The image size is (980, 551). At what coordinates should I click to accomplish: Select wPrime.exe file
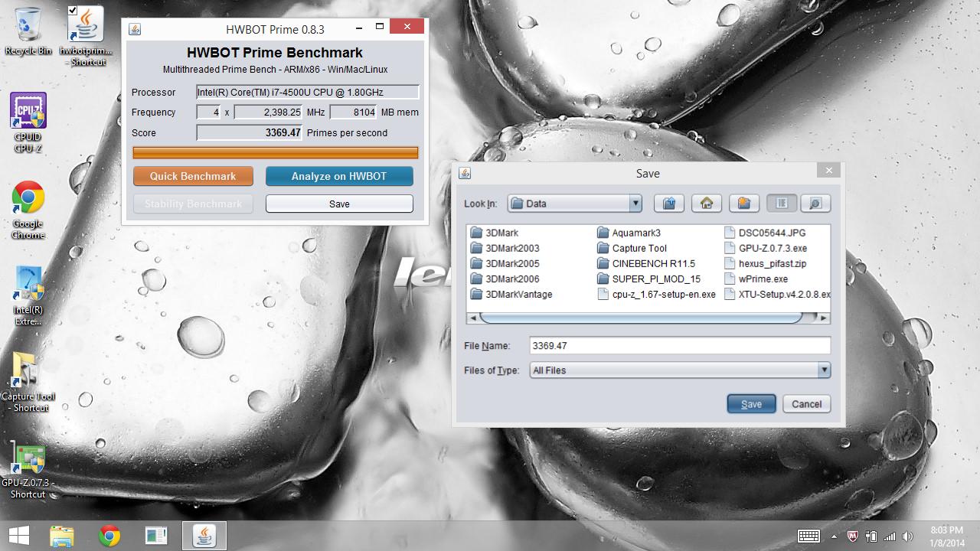click(756, 279)
